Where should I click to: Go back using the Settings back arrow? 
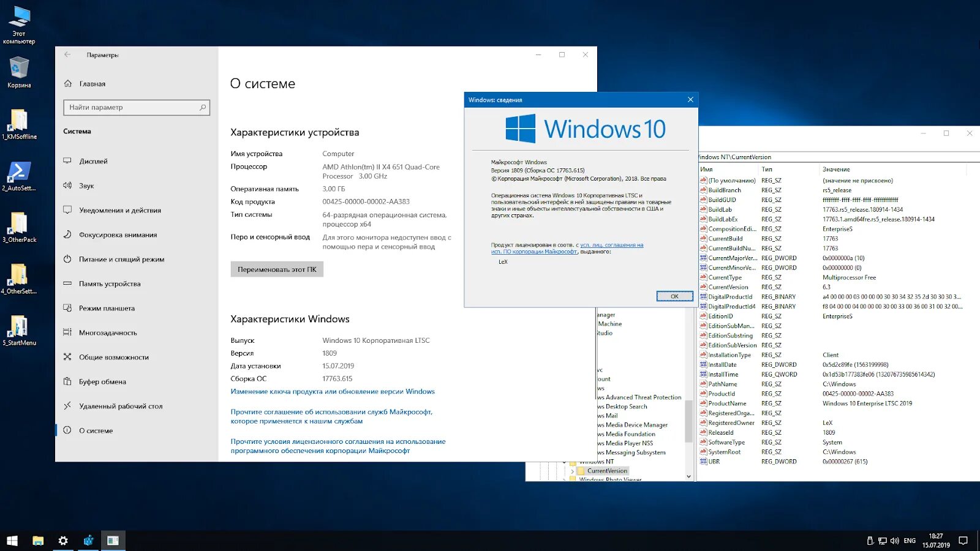coord(67,54)
